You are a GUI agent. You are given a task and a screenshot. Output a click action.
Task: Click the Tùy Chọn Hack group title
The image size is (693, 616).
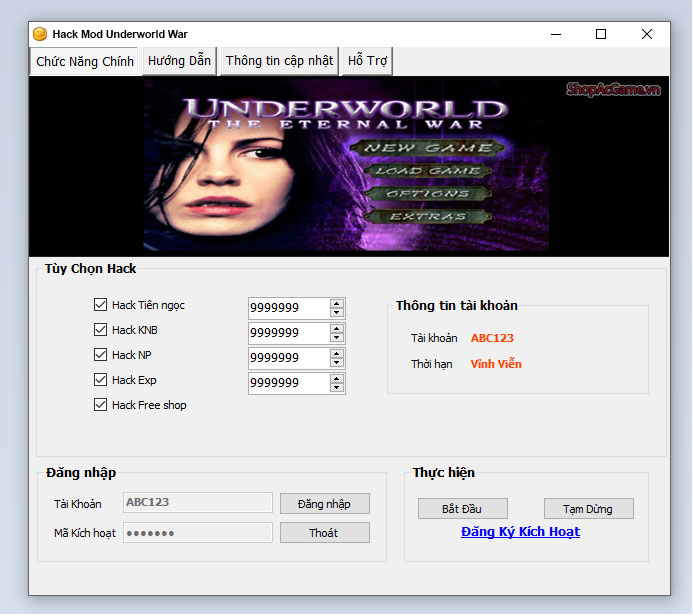[x=90, y=269]
